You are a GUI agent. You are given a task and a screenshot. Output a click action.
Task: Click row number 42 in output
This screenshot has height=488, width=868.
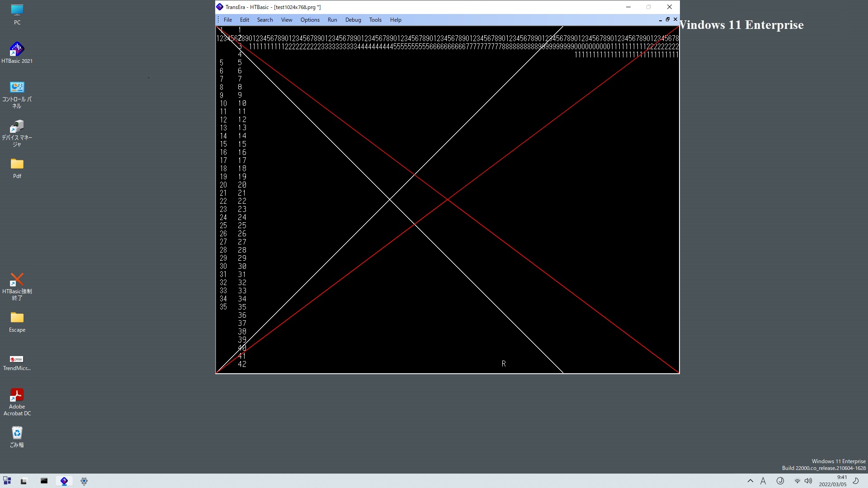242,364
